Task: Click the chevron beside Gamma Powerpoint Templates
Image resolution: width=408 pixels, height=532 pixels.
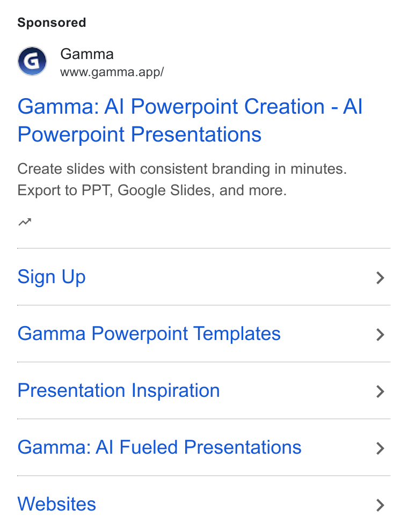Action: (381, 335)
